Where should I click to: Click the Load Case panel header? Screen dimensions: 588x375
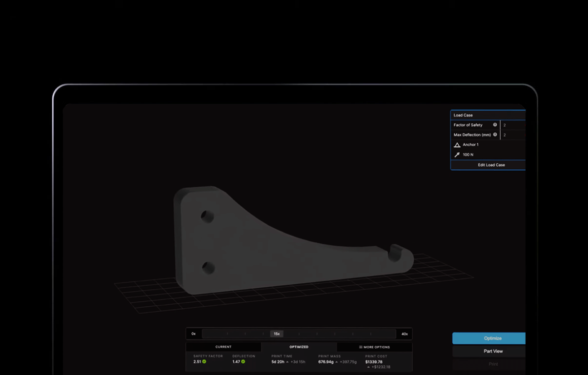point(488,115)
